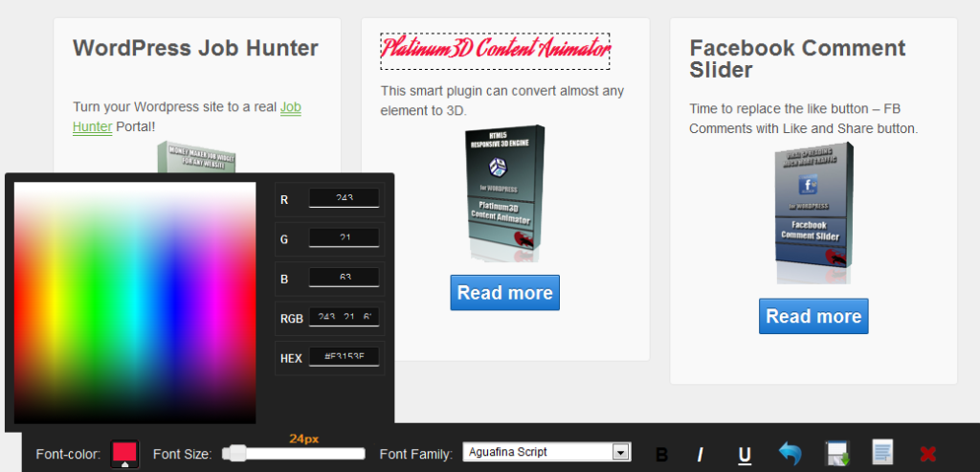This screenshot has height=472, width=980.
Task: Toggle underline formatting with the U icon
Action: (745, 455)
